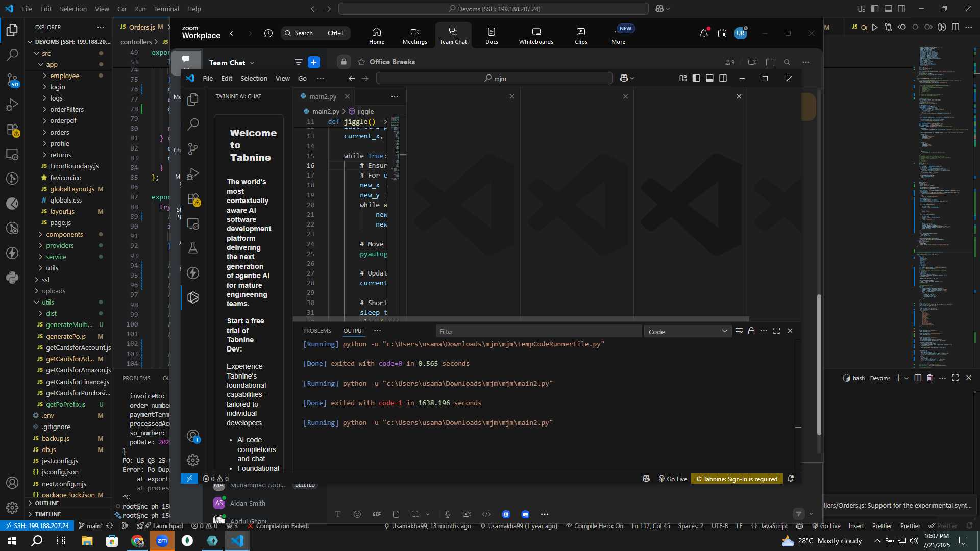Toggle panel in Devoms title bar
The width and height of the screenshot is (980, 551).
(888, 9)
